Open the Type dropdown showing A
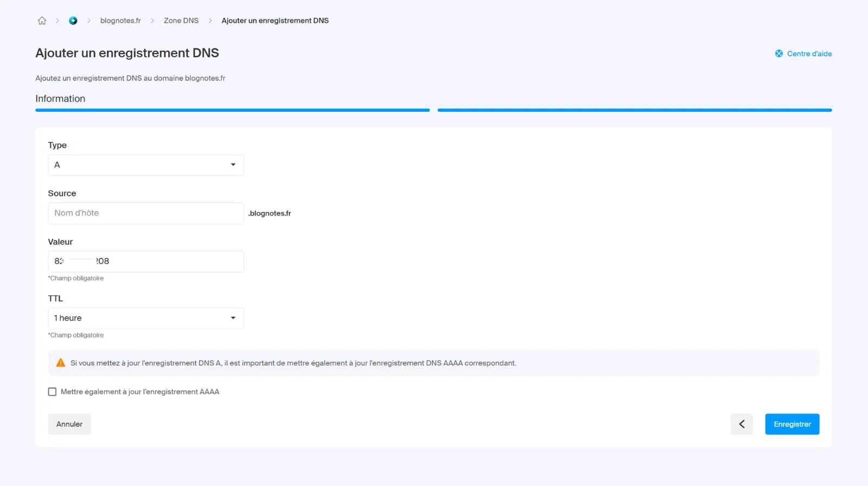Viewport: 868px width, 486px height. point(145,165)
